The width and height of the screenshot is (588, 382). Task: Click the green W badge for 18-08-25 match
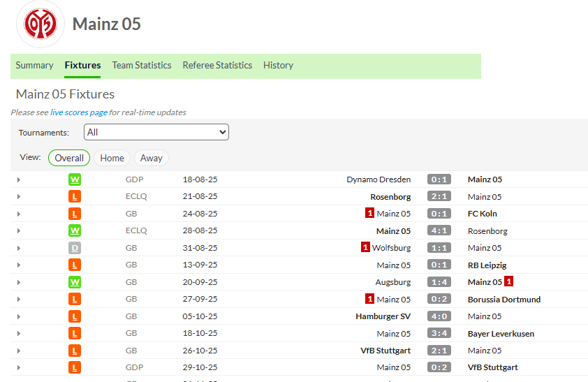pyautogui.click(x=75, y=179)
